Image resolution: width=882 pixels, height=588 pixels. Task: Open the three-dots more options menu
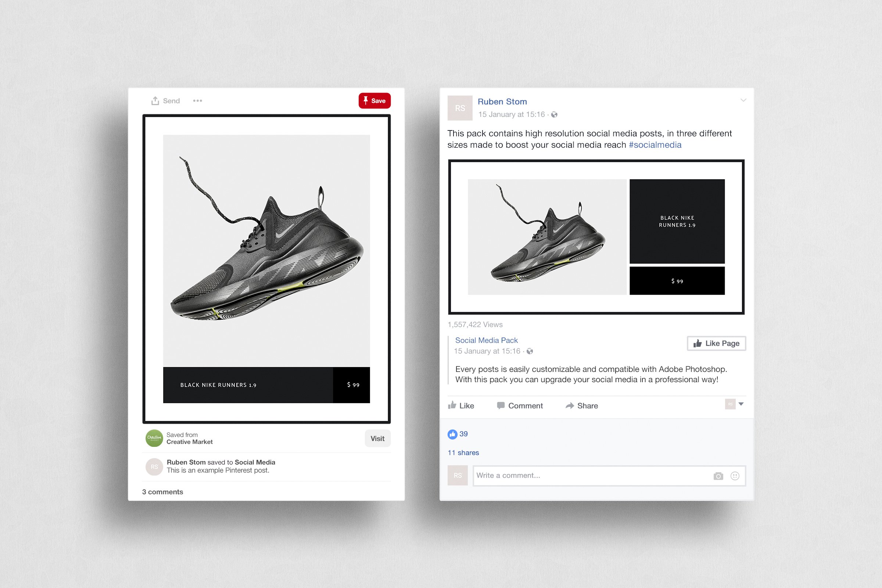(198, 100)
